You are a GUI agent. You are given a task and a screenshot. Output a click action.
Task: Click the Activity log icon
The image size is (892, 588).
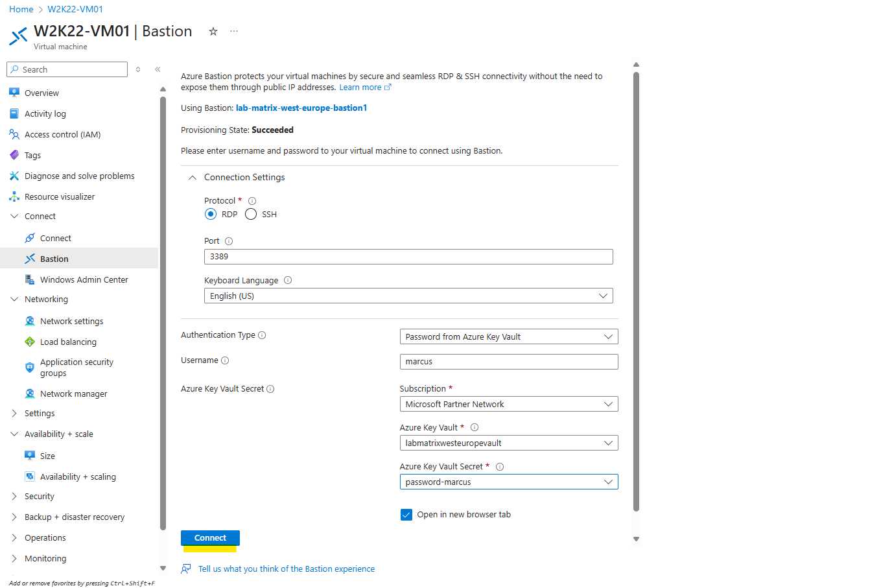(14, 113)
